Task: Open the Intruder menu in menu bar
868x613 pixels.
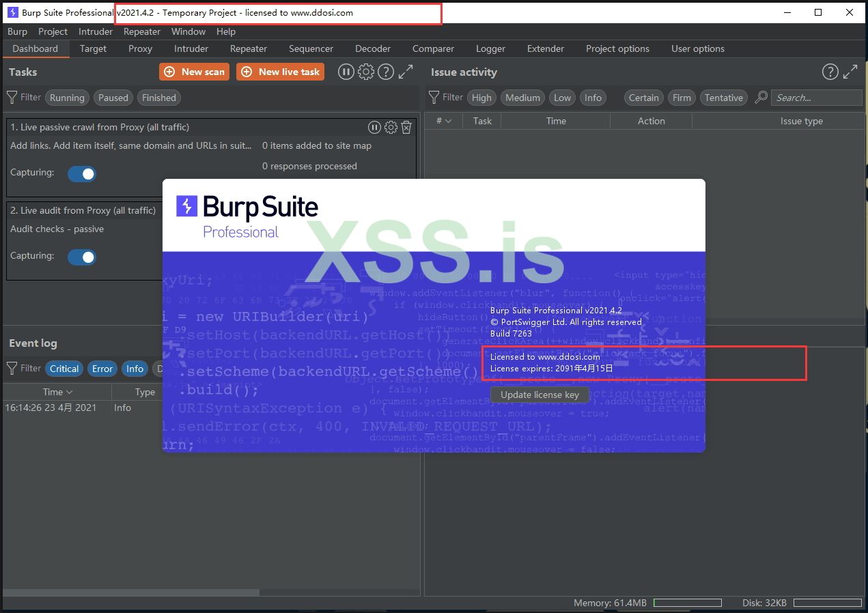Action: coord(96,31)
